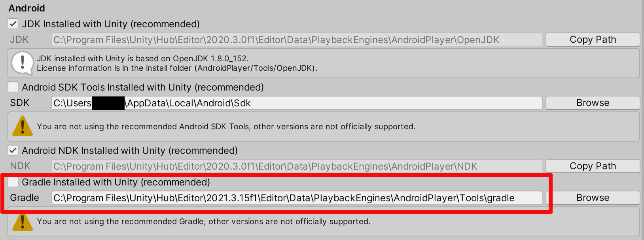This screenshot has height=240, width=644.
Task: Select the JDK path text field
Action: (297, 39)
